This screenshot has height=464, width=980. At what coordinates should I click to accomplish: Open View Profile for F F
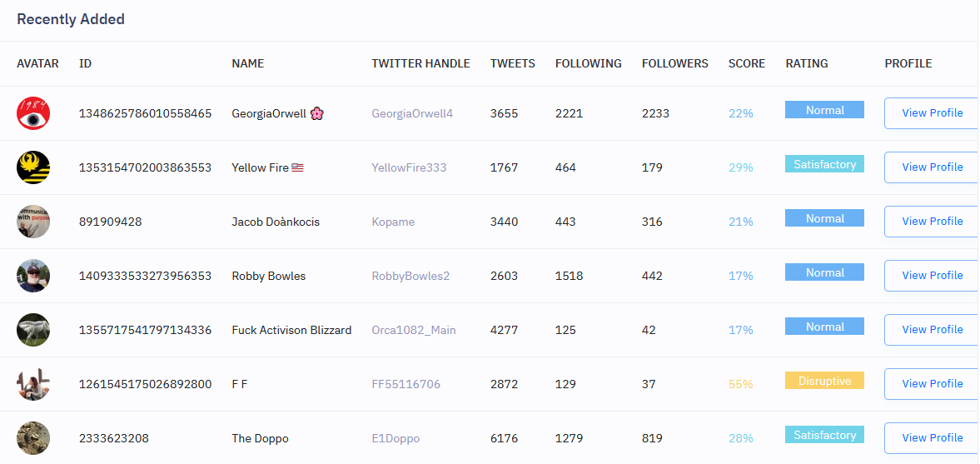coord(932,384)
